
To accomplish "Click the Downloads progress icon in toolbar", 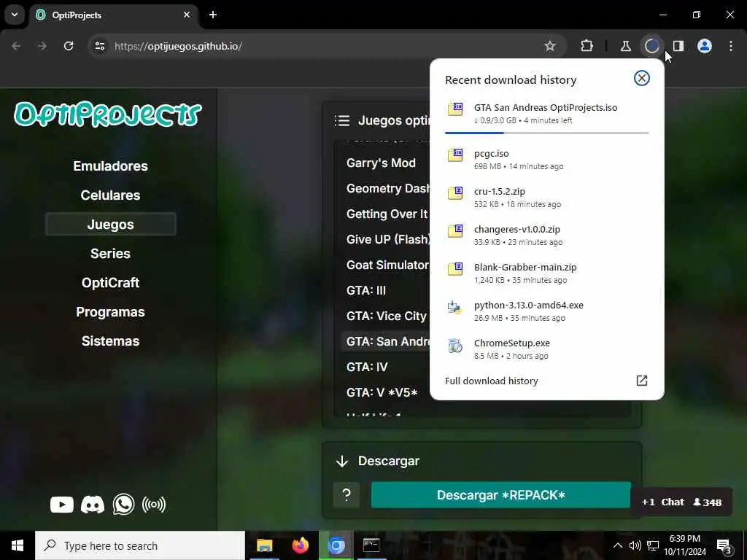I will (x=651, y=46).
